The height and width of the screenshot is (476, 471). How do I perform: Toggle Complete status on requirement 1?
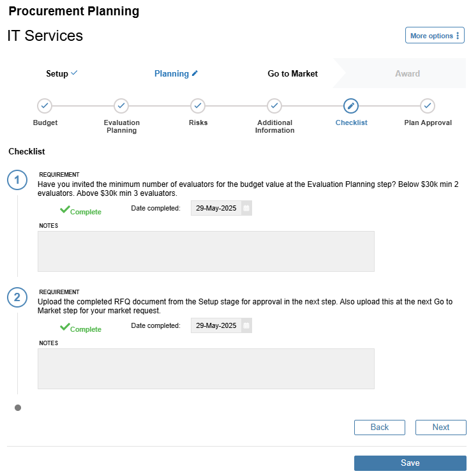pos(80,211)
